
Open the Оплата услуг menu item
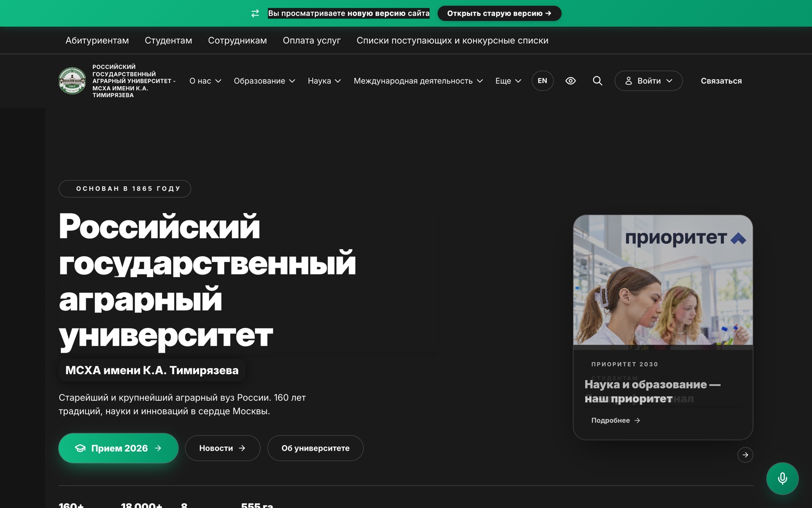click(312, 41)
